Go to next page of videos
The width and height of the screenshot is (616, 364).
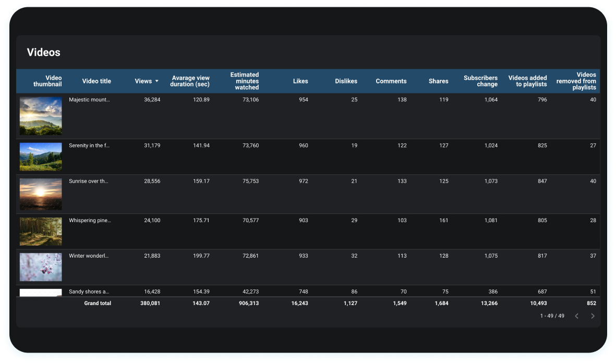(593, 316)
